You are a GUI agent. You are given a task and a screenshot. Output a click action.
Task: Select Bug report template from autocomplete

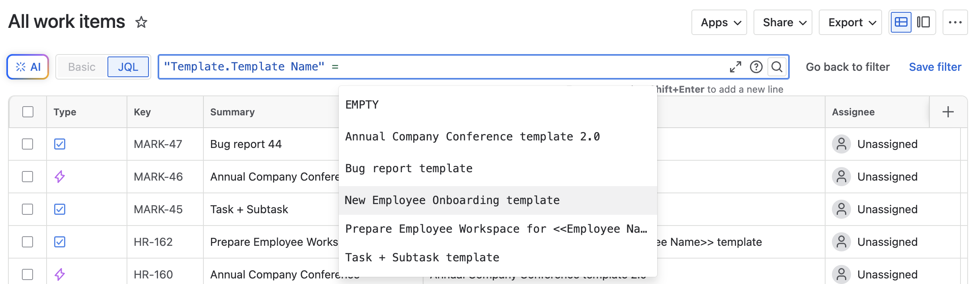coord(409,168)
